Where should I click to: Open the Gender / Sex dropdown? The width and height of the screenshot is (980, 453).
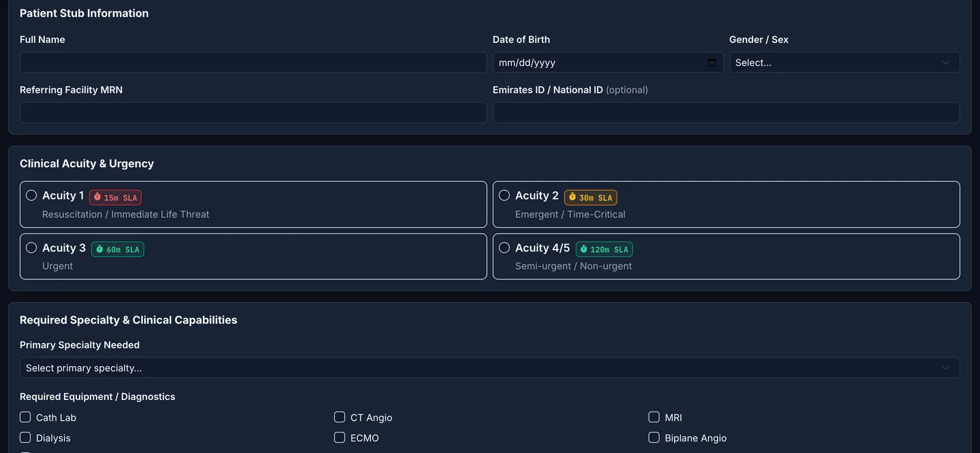coord(845,63)
